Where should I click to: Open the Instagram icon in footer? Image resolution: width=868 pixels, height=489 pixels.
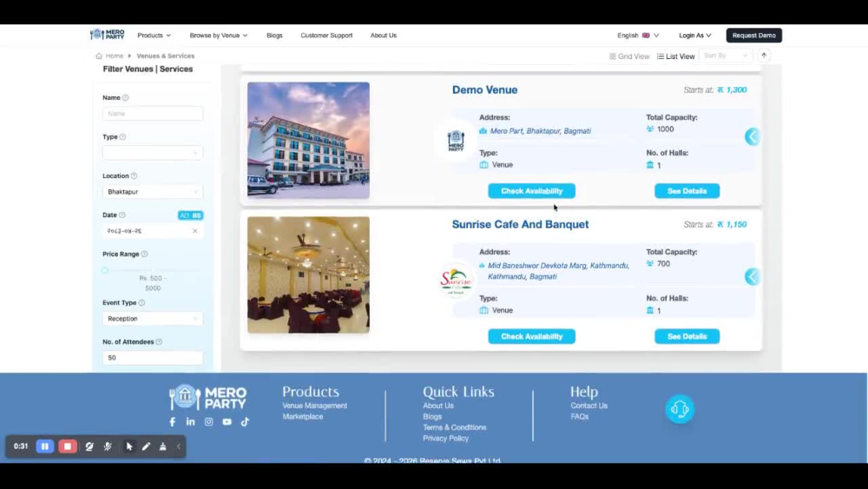pyautogui.click(x=208, y=422)
